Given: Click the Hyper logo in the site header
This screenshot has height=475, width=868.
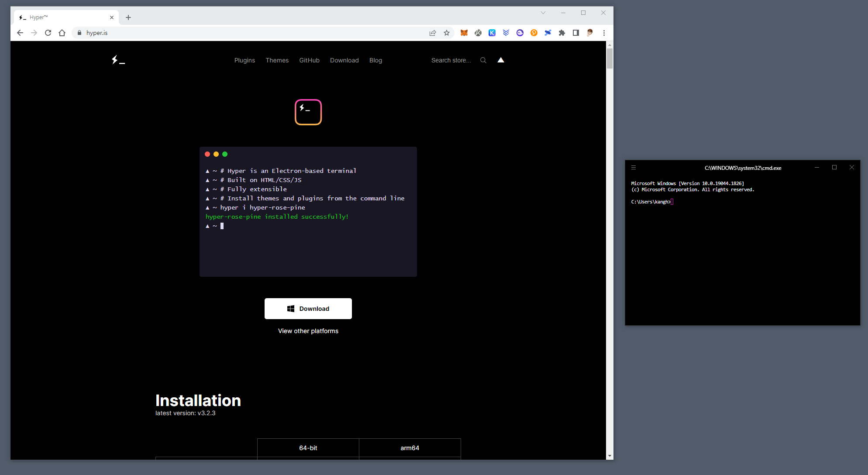Looking at the screenshot, I should [118, 60].
